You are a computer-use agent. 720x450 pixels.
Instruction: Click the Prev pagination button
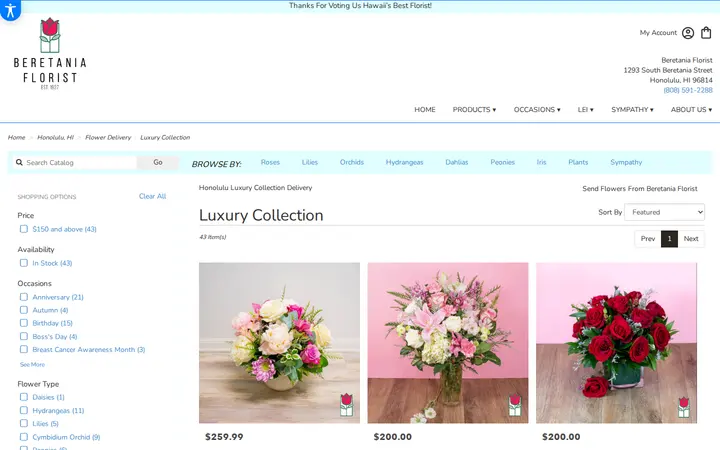coord(647,239)
